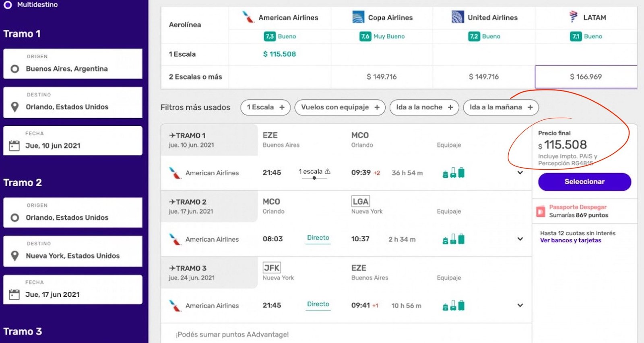Add the Ida a la mañana filter
The width and height of the screenshot is (644, 343).
click(501, 107)
